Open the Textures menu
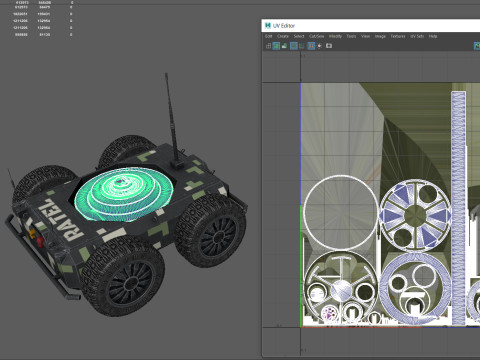480x360 pixels. click(x=398, y=36)
